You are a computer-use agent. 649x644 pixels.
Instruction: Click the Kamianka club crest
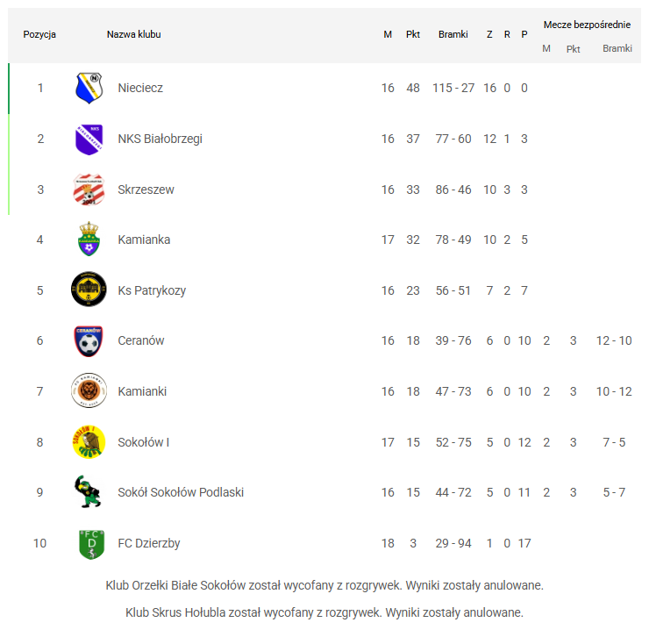(x=89, y=240)
